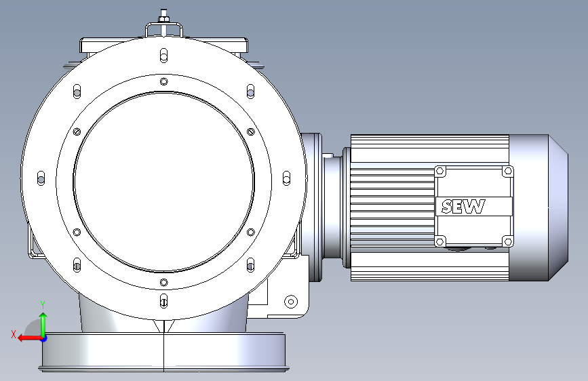588x381 pixels.
Task: Select the top-left screw of the terminal box
Action: (440, 172)
